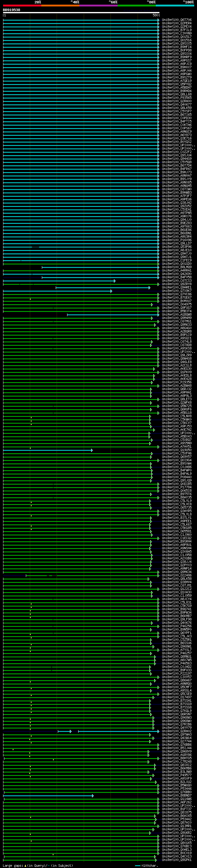
Task: Select the UniRef100_C6TCS3 label
Action: click(177, 281)
